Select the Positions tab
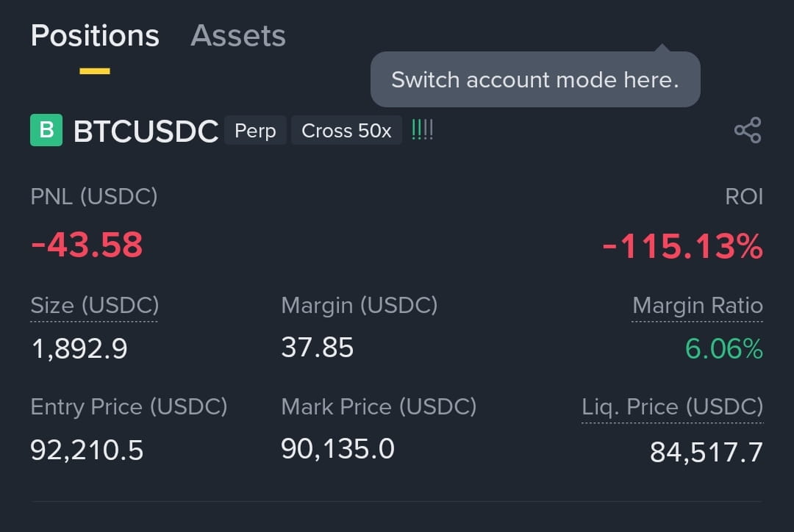794x532 pixels. pyautogui.click(x=95, y=35)
